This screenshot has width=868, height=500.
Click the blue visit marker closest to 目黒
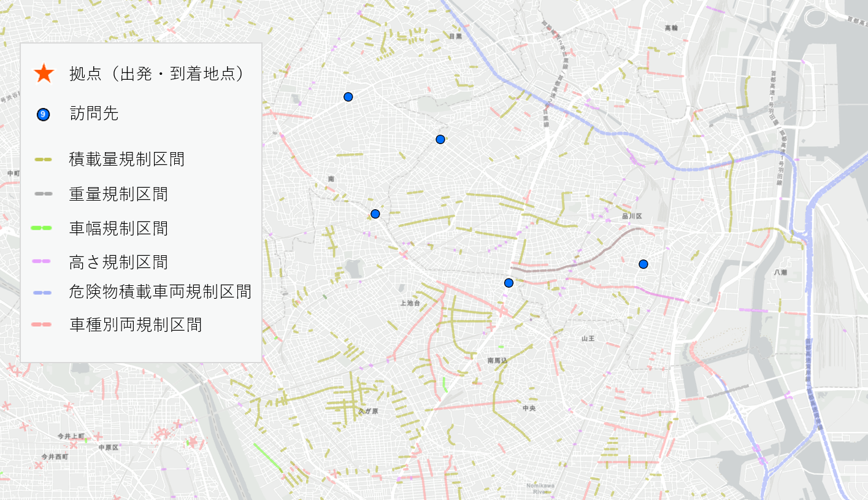(440, 139)
